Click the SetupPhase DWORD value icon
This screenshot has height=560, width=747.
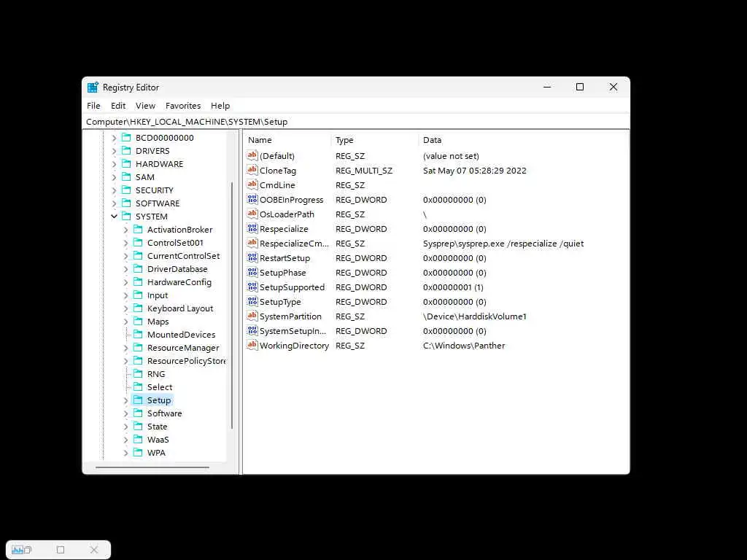pos(252,273)
